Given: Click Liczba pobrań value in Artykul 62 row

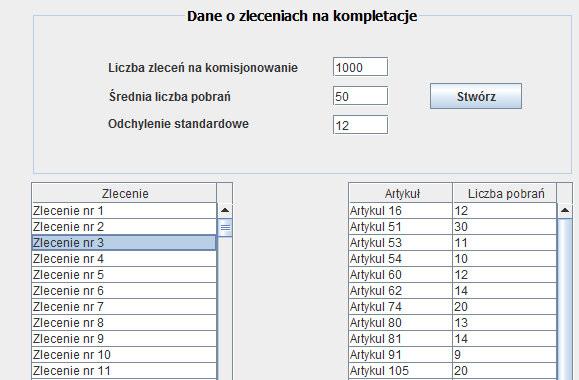Looking at the screenshot, I should pos(504,291).
